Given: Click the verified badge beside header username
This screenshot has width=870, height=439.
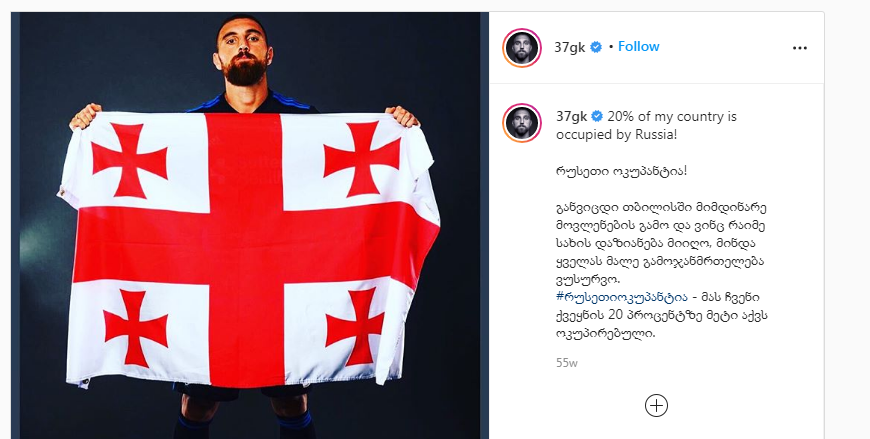Looking at the screenshot, I should pos(596,47).
